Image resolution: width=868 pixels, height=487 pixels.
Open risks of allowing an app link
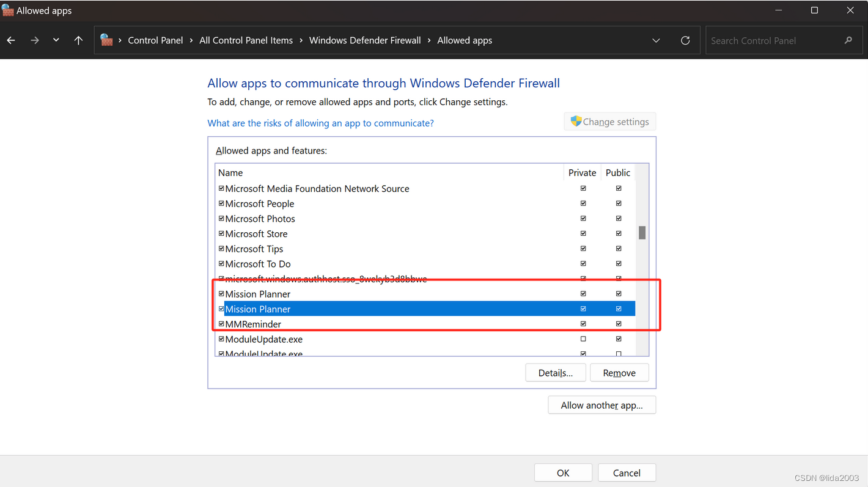point(320,123)
